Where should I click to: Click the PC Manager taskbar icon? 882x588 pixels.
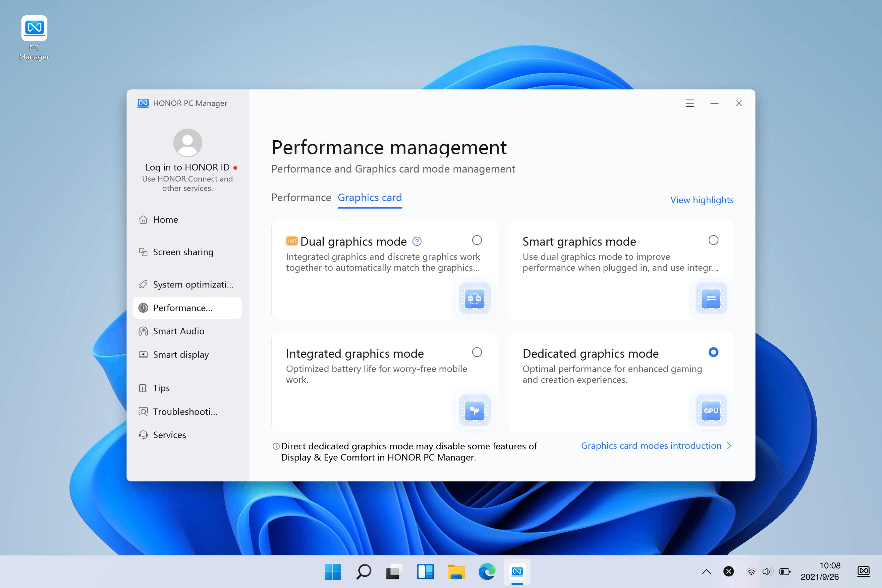click(517, 571)
